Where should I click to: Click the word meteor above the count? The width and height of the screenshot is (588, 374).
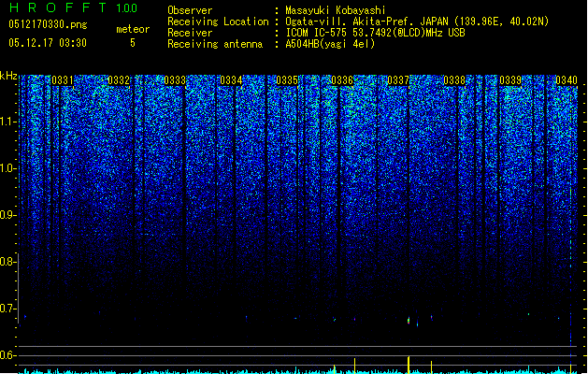(133, 29)
